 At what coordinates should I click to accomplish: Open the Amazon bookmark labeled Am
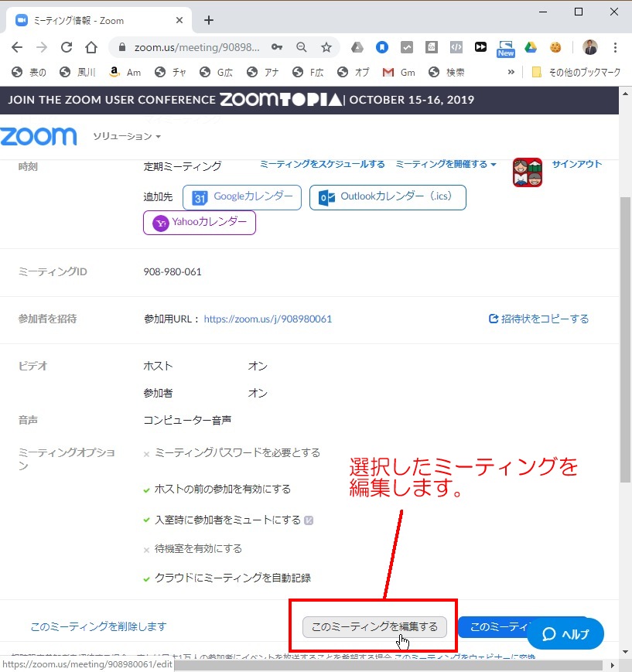125,73
